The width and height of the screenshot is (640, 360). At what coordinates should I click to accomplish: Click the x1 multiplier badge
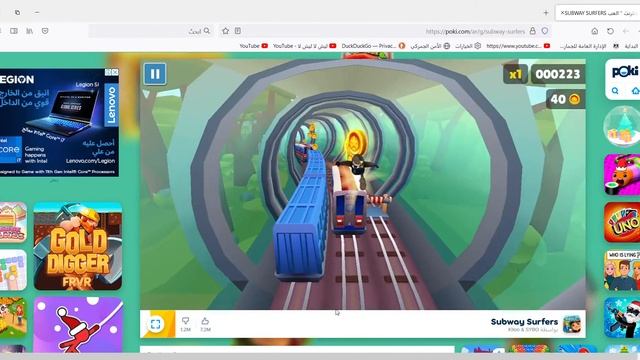[515, 74]
